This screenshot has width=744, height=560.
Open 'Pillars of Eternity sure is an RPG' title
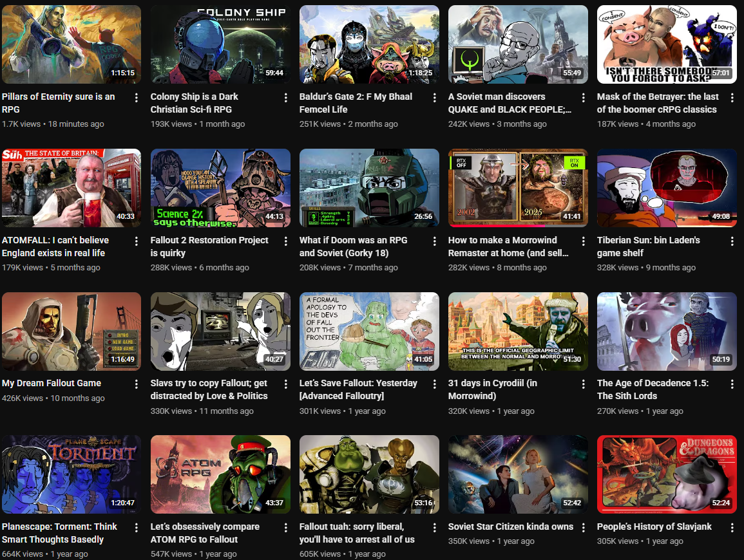(59, 103)
